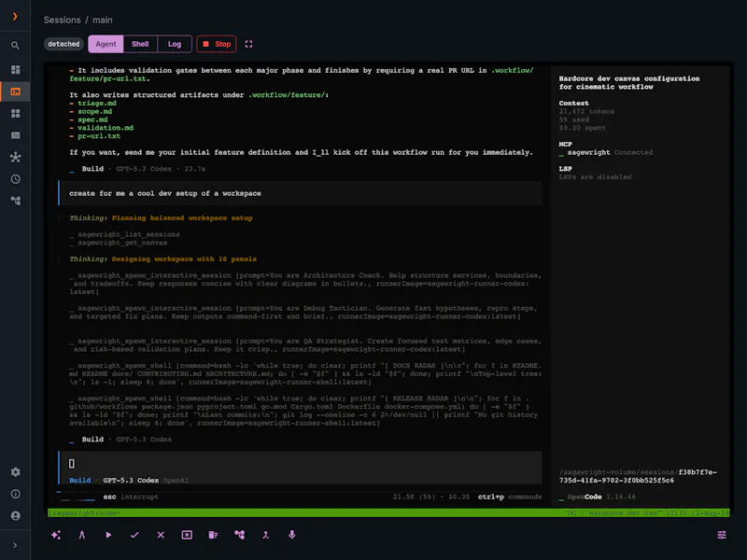Switch to the Shell tab

(x=140, y=44)
